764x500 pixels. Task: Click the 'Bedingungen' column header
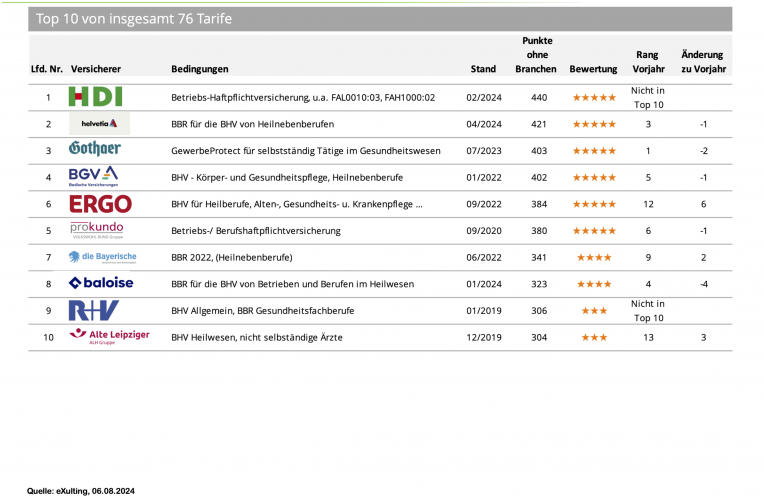coord(200,69)
